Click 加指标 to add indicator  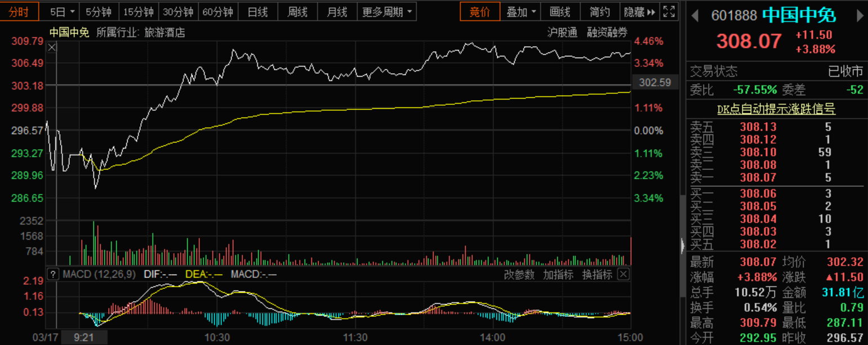[558, 275]
